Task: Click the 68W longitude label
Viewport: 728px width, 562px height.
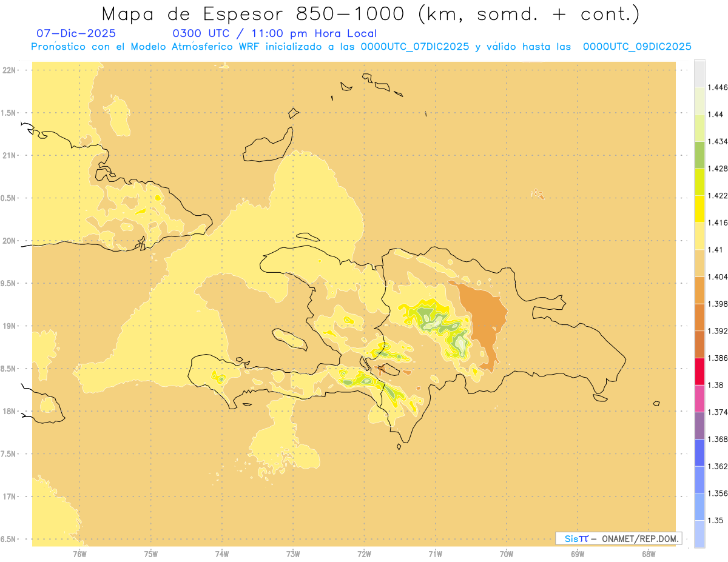Action: coord(649,554)
